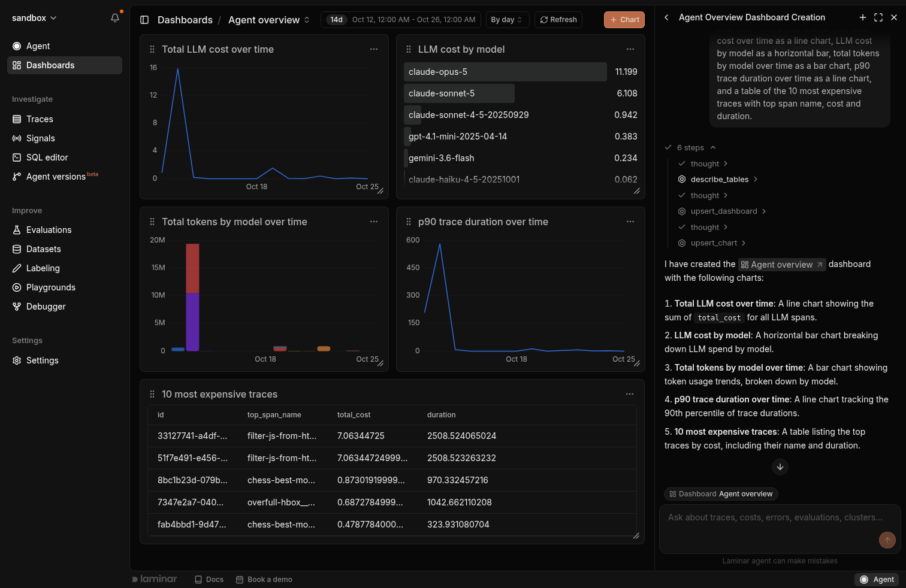Open Datasets from the sidebar
Image resolution: width=906 pixels, height=588 pixels.
(65, 249)
